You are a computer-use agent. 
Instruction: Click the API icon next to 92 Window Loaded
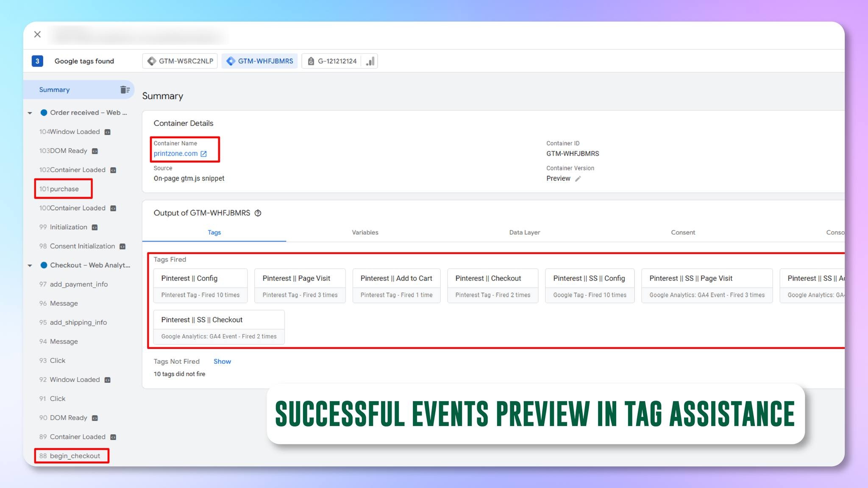click(108, 380)
